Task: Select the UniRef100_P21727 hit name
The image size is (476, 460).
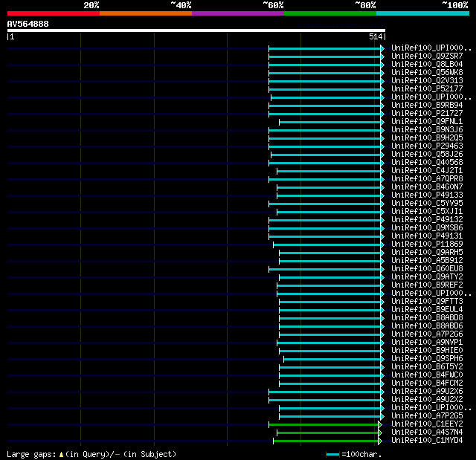Action: point(427,114)
